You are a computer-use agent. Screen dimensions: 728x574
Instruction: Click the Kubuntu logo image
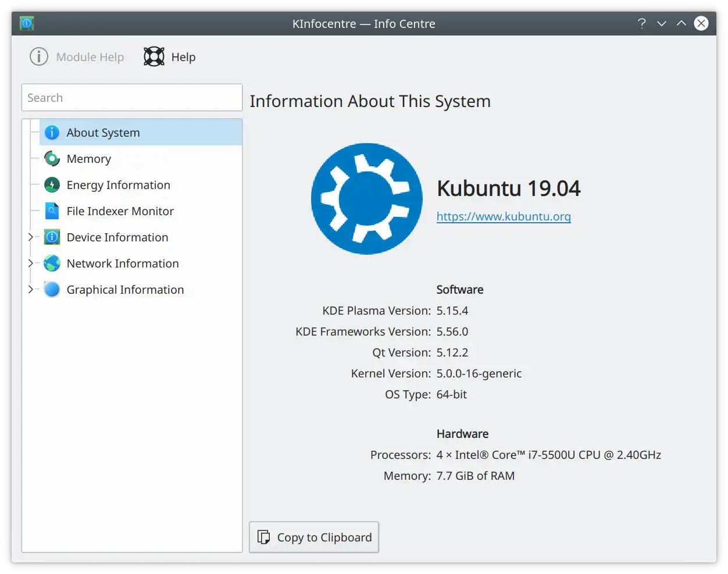coord(366,199)
